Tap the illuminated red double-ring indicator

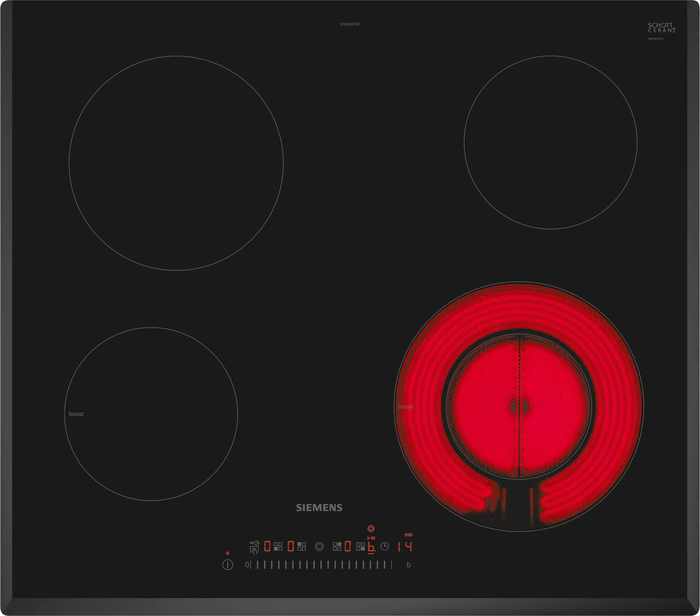pos(371,529)
